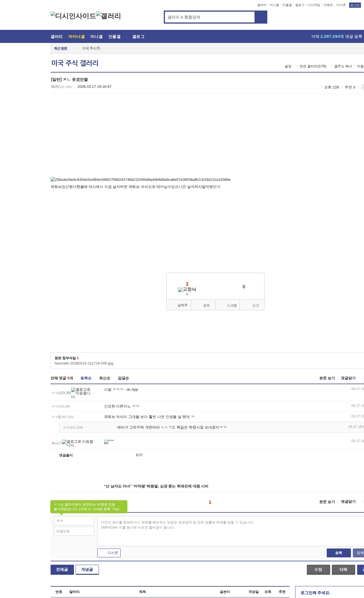This screenshot has height=598, width=364.
Task: Open the dccon image in 우사기's comment
Action: click(x=109, y=442)
